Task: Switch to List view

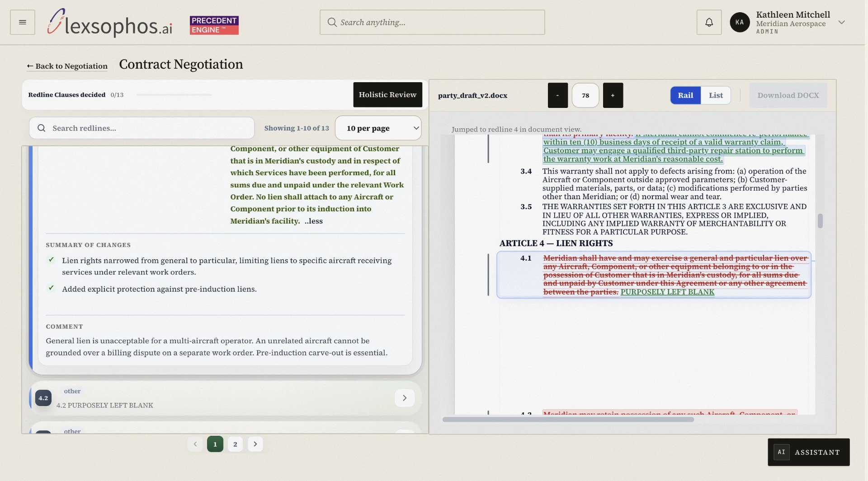Action: point(716,95)
